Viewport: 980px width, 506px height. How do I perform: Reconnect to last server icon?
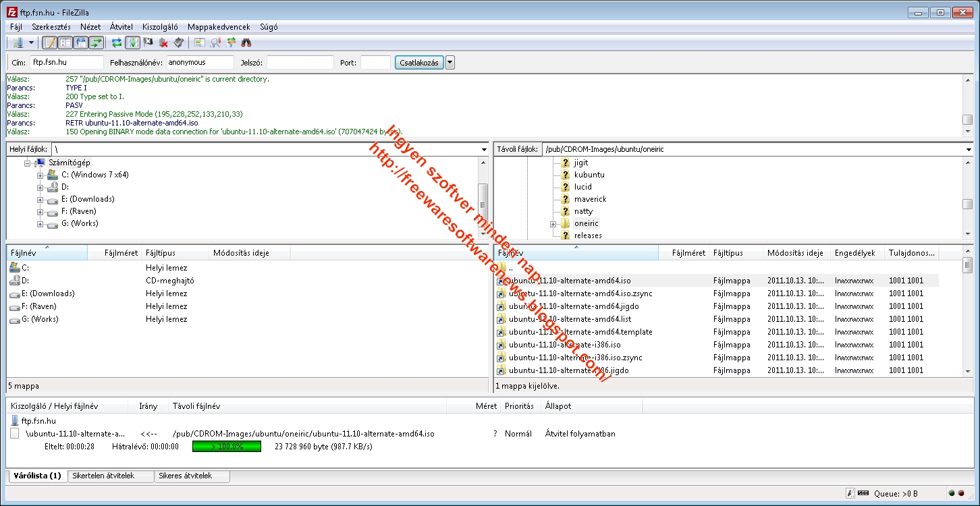pos(179,43)
